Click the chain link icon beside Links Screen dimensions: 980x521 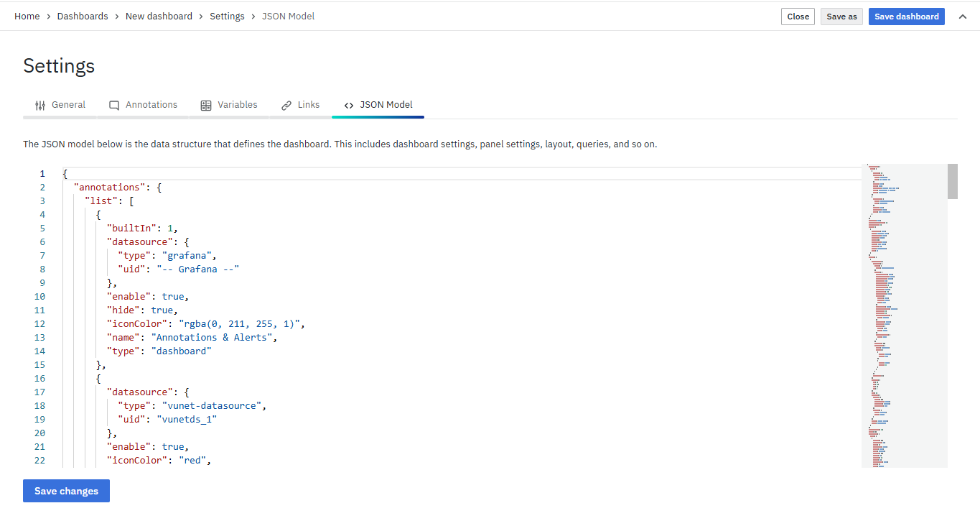tap(286, 105)
